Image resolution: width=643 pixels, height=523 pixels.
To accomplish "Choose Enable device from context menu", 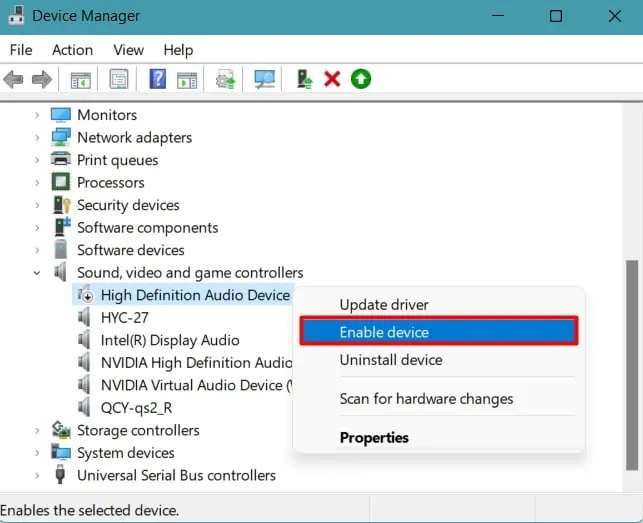I will click(439, 331).
